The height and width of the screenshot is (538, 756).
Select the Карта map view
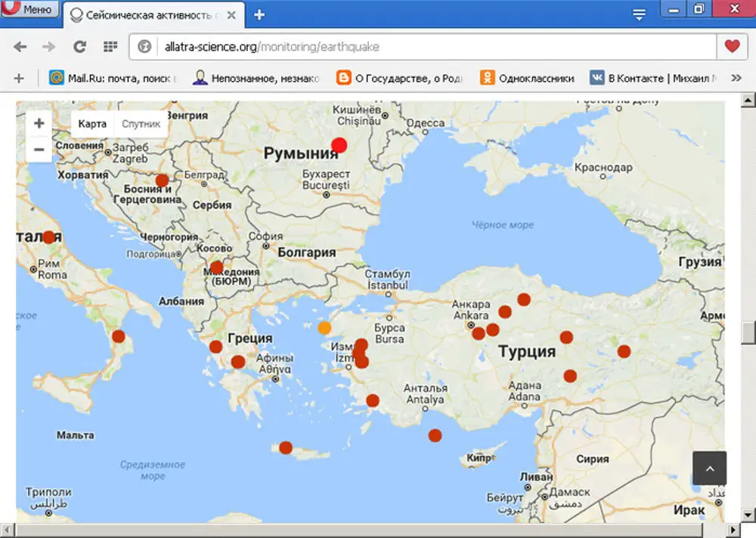click(92, 124)
